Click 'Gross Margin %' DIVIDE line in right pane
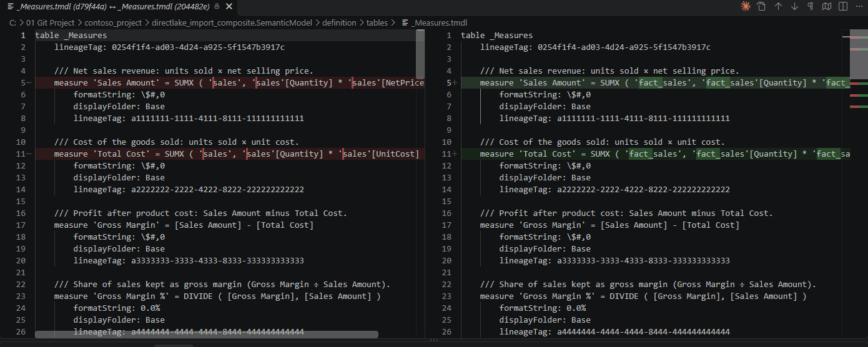Screen dimensions: 868x347 [643, 296]
